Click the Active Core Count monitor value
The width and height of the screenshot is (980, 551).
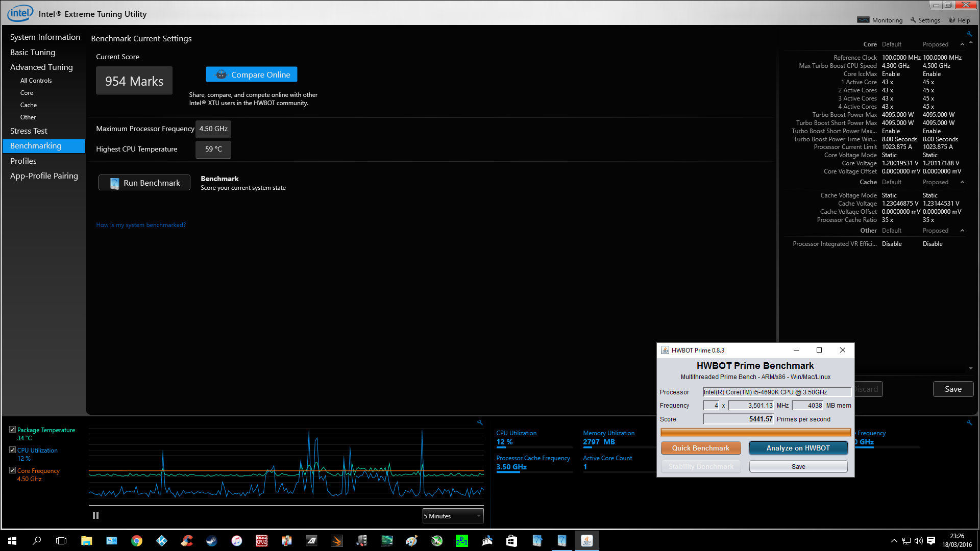tap(585, 467)
